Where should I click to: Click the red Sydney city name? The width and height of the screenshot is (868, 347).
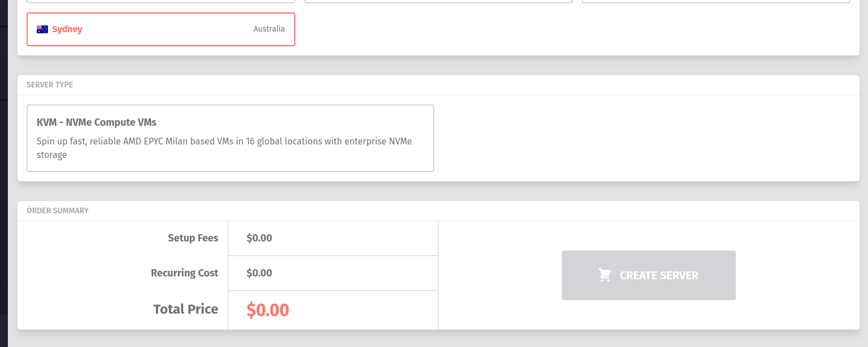point(67,29)
